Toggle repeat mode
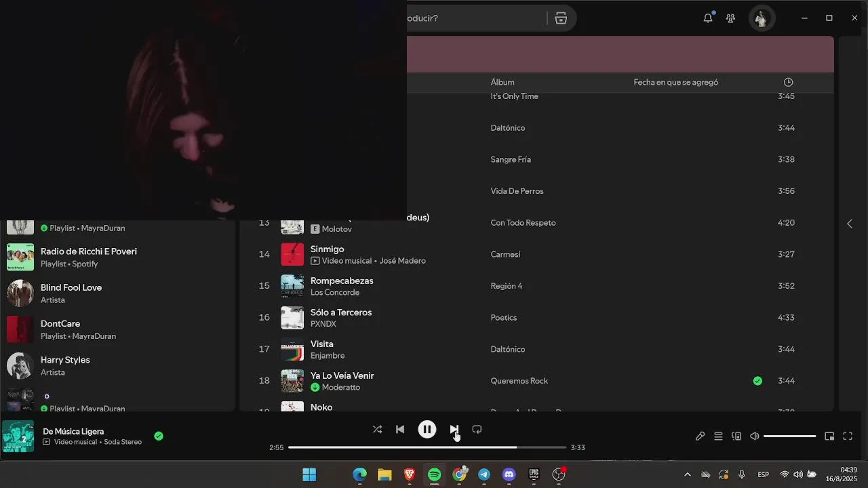 tap(477, 429)
